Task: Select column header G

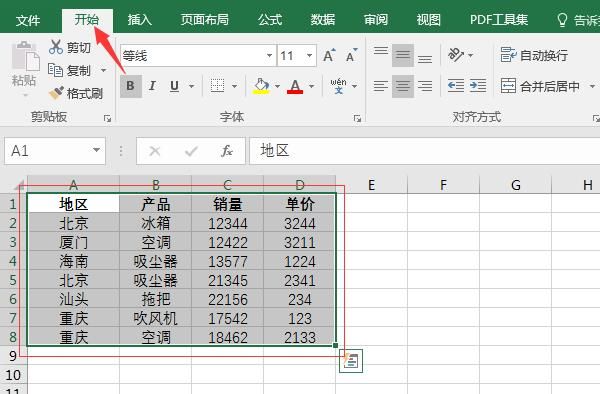Action: tap(515, 185)
